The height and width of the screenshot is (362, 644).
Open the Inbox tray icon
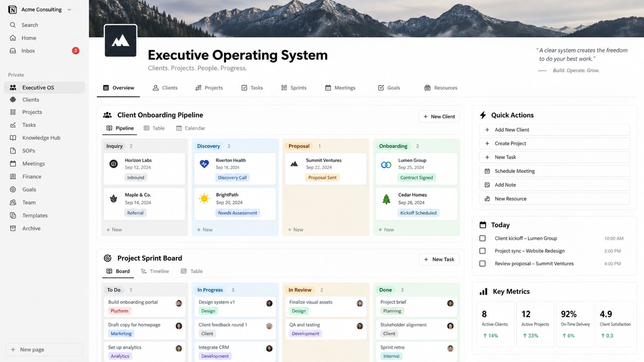point(13,51)
